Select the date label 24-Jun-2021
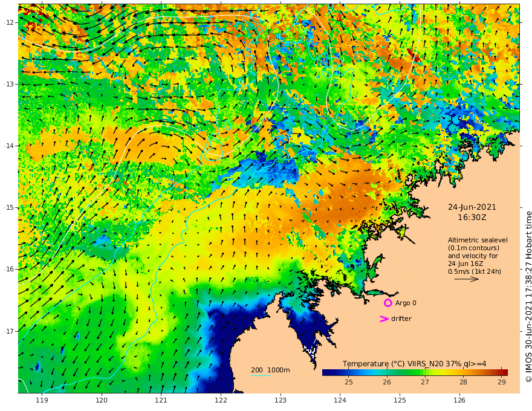Viewport: 532px width, 411px height. coord(472,207)
